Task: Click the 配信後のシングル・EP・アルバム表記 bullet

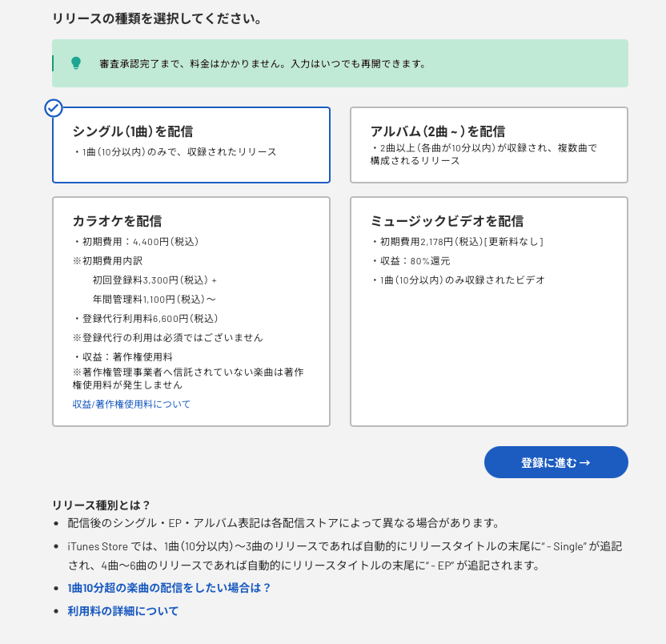Action: [x=283, y=524]
